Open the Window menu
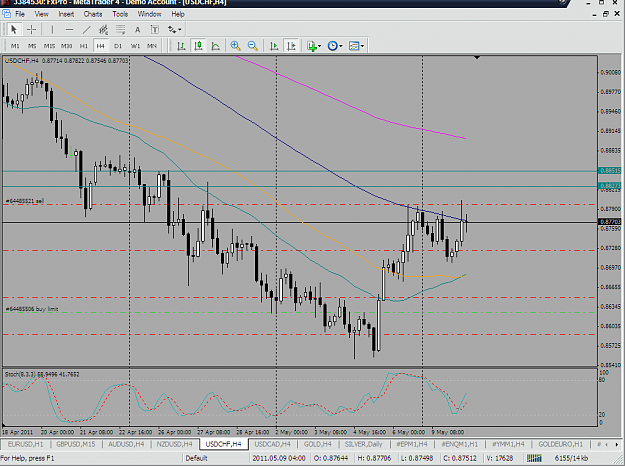The image size is (625, 466). pos(149,14)
